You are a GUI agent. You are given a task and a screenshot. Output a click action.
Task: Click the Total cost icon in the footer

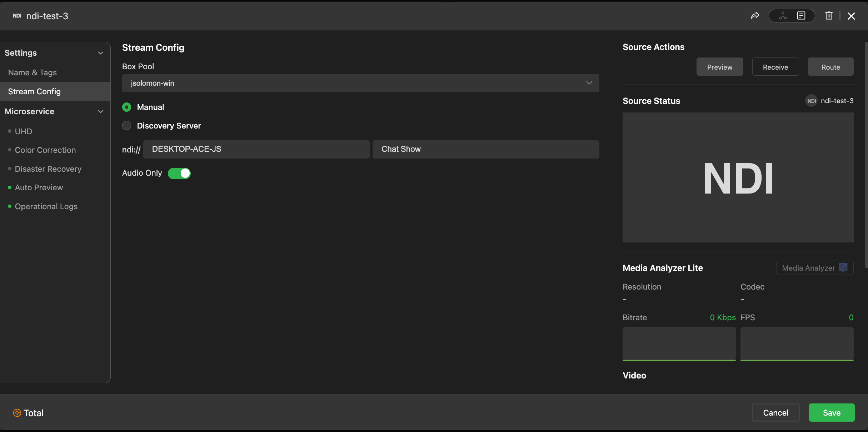coord(17,413)
